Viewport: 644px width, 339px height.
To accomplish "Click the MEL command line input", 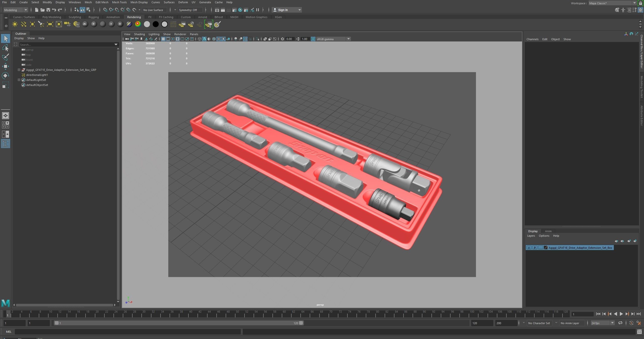I will (x=128, y=332).
